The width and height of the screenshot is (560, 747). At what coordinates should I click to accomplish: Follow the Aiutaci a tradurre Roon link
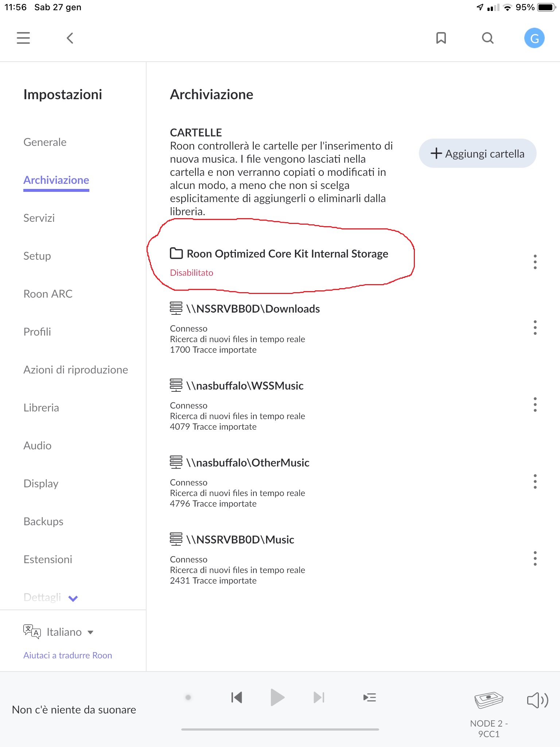click(x=67, y=655)
